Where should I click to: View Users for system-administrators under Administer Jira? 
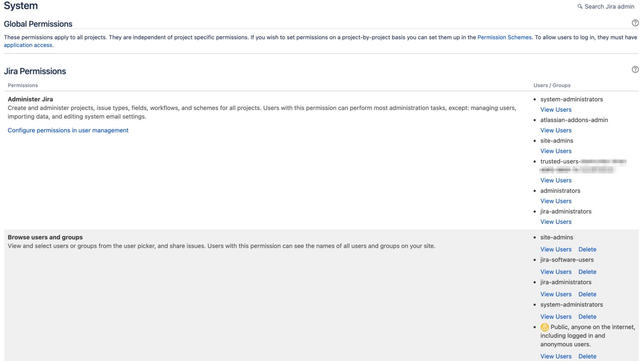pos(556,109)
